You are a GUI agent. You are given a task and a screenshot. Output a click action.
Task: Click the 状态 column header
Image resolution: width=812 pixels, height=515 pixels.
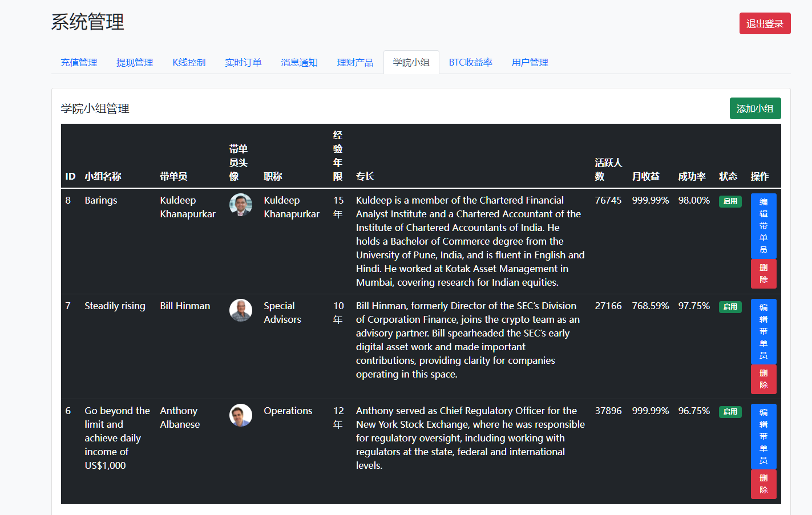coord(728,176)
